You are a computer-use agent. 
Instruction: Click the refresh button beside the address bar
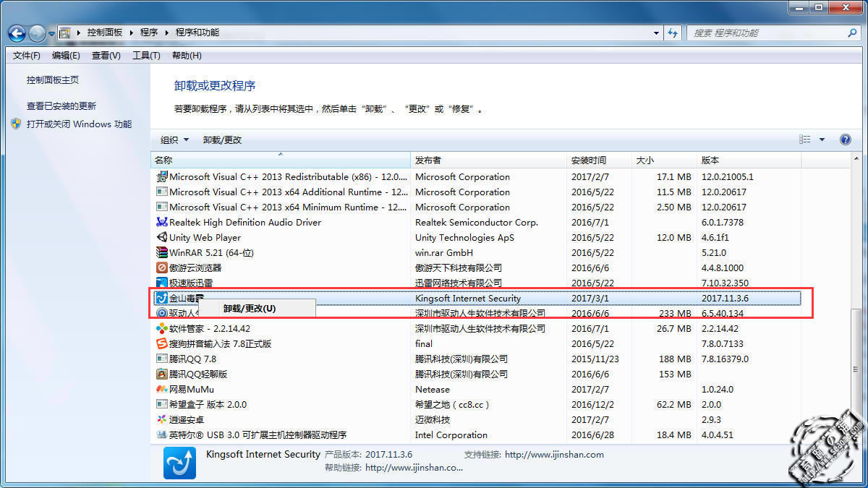[673, 33]
